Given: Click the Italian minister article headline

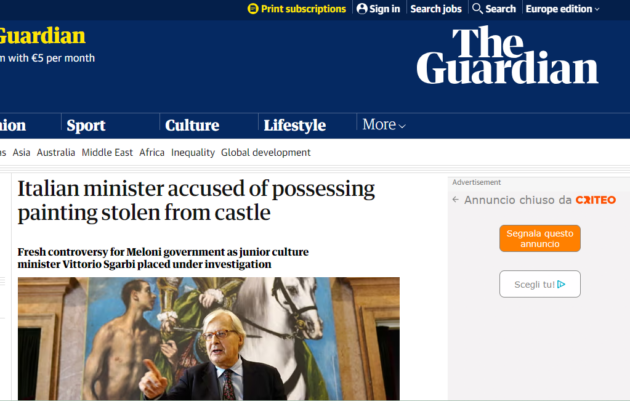Looking at the screenshot, I should click(196, 201).
